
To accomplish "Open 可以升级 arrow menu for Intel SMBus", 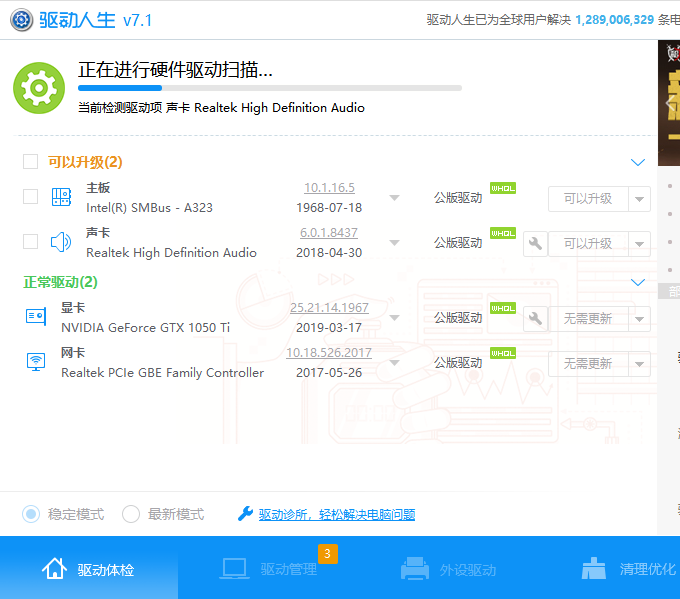I will 639,199.
